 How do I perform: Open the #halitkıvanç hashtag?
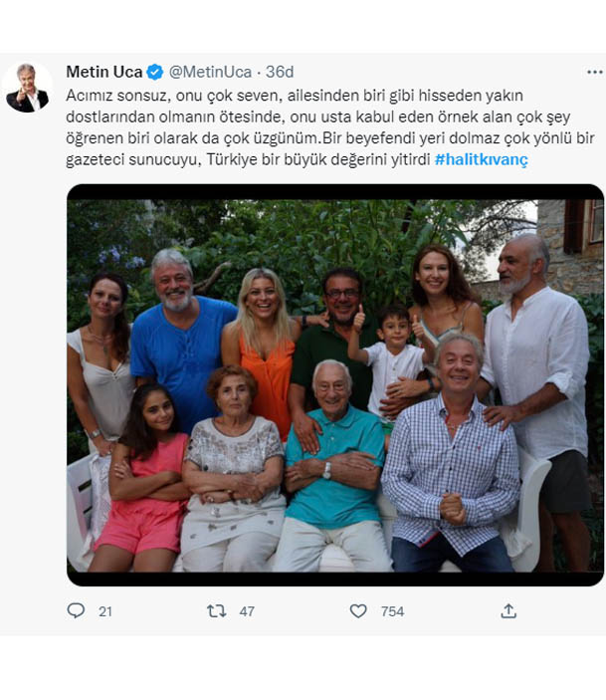click(x=481, y=159)
